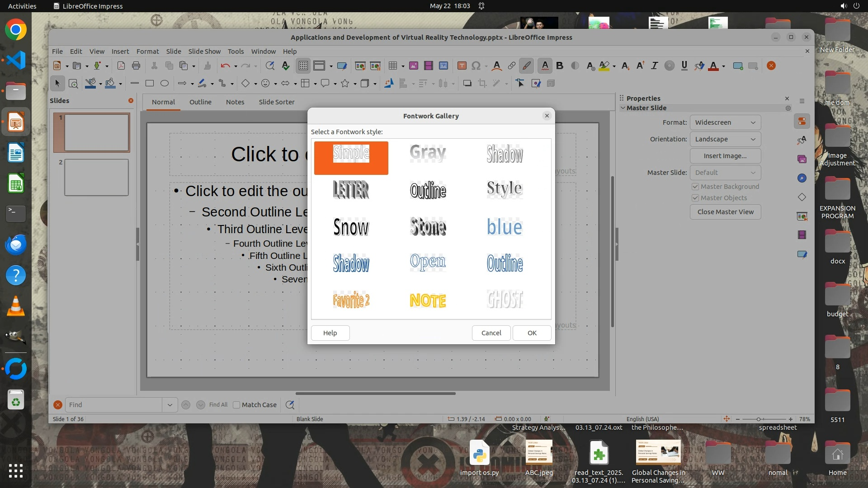Click the Print icon in toolbar
Viewport: 868px width, 488px height.
136,66
